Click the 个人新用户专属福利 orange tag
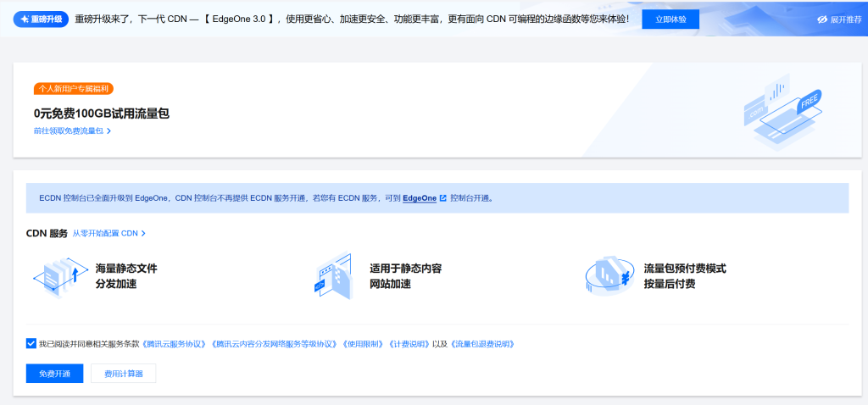Screen dimensions: 868x405 tap(74, 88)
